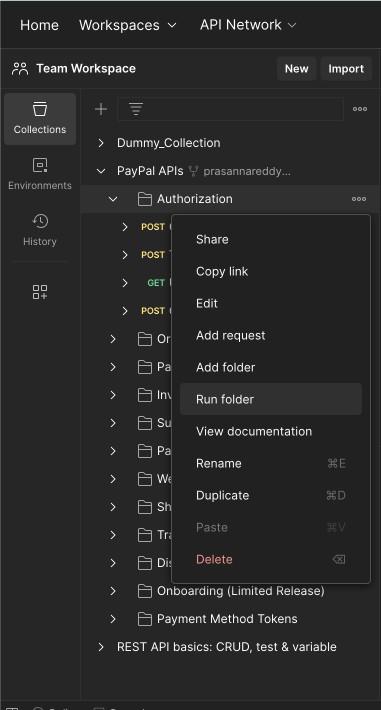Select the Dummy_Collection row text

point(169,143)
